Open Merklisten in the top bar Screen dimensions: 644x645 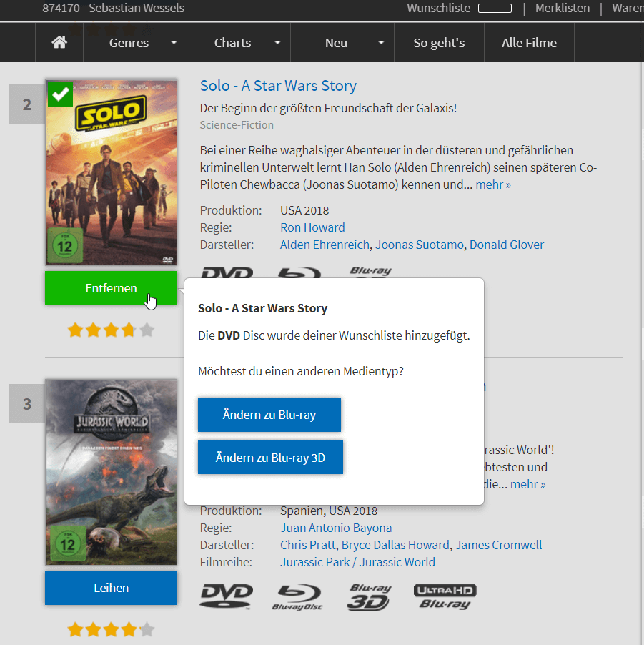point(563,8)
